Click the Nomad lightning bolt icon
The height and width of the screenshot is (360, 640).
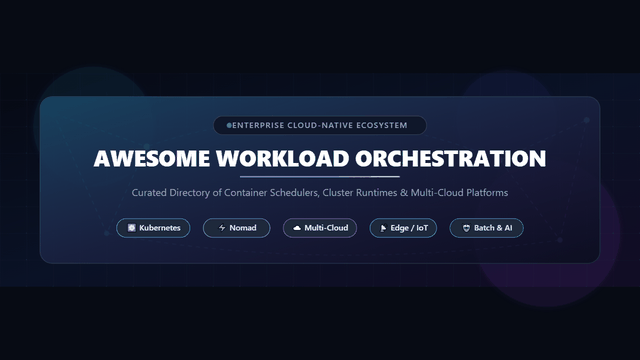(222, 228)
